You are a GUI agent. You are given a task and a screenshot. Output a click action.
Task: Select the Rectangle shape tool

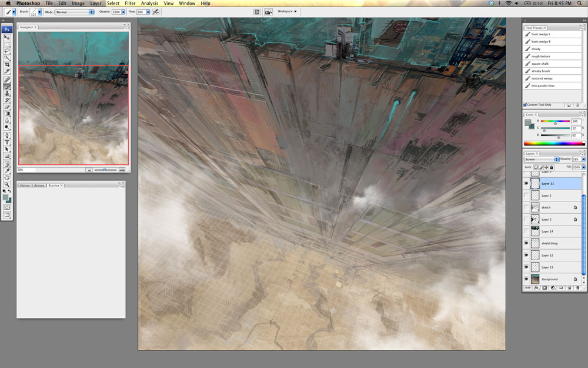[x=6, y=155]
